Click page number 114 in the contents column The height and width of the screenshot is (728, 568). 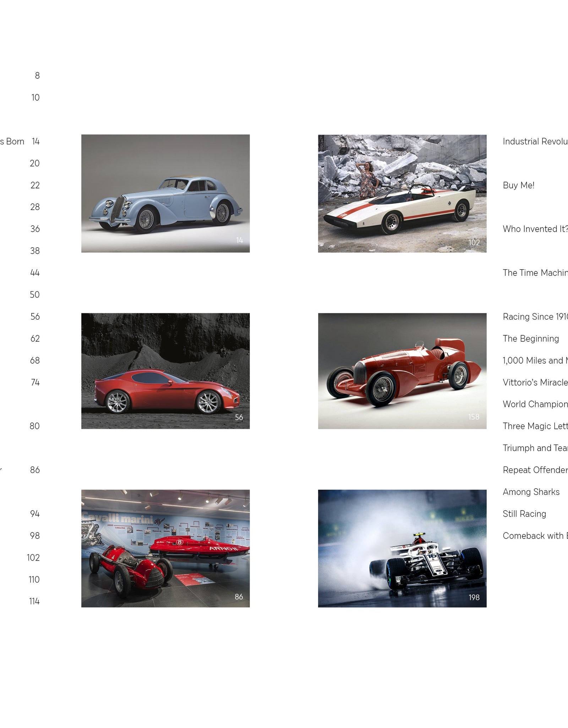pyautogui.click(x=34, y=601)
